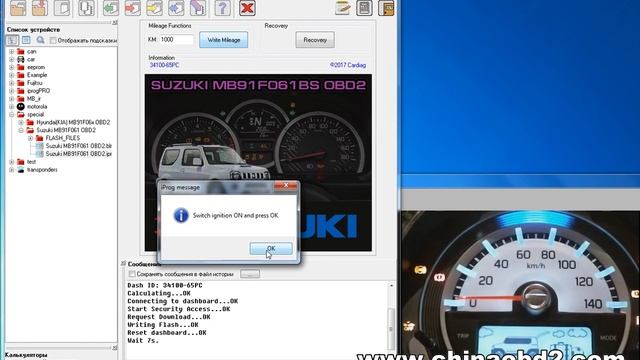The width and height of the screenshot is (640, 360).
Task: Expand the 'car' tree node
Action: point(11,59)
